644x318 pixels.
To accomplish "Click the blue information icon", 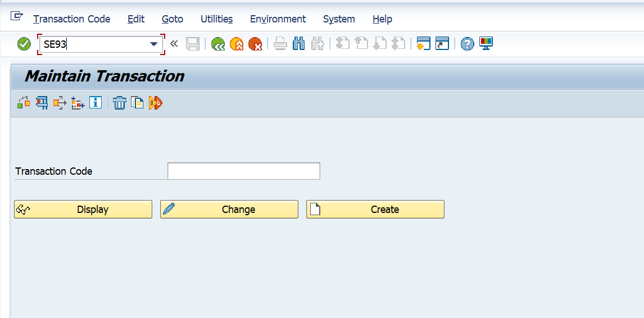I will tap(96, 103).
